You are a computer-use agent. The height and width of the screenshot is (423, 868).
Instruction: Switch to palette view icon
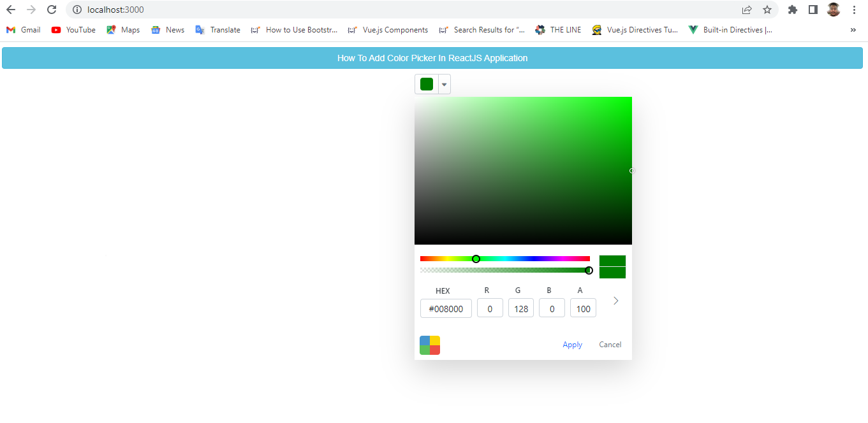tap(430, 345)
